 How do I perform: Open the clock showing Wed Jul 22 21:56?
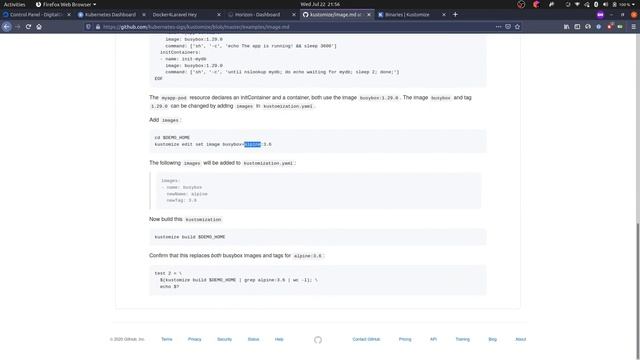[320, 4]
